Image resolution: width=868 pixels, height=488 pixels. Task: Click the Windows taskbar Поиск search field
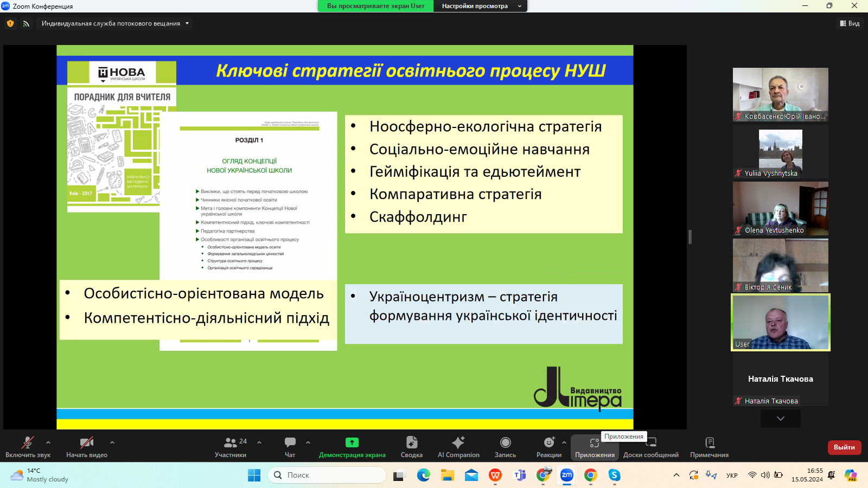pyautogui.click(x=327, y=475)
